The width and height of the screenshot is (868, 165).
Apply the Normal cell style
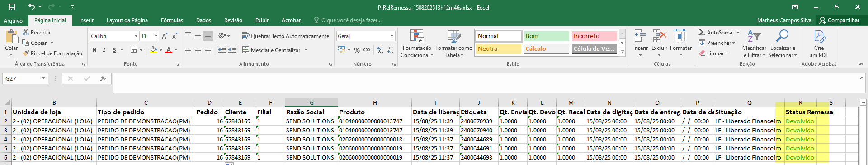(499, 36)
